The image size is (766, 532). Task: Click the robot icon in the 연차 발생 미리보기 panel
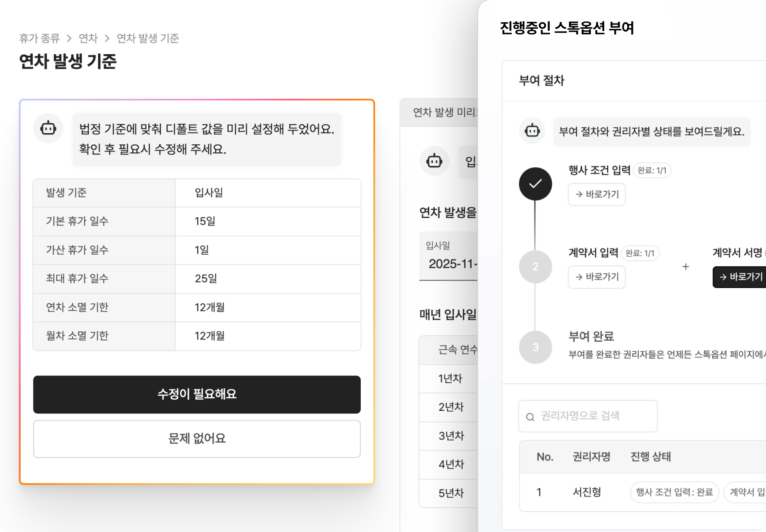pyautogui.click(x=434, y=161)
